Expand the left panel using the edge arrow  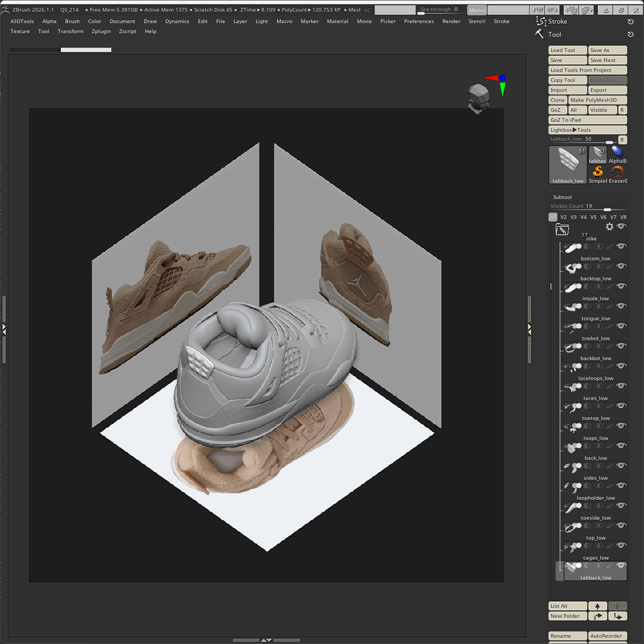click(x=4, y=327)
